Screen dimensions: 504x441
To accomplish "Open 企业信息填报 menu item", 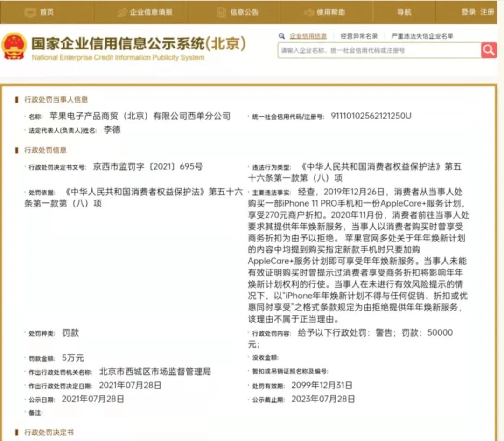I will pyautogui.click(x=151, y=12).
